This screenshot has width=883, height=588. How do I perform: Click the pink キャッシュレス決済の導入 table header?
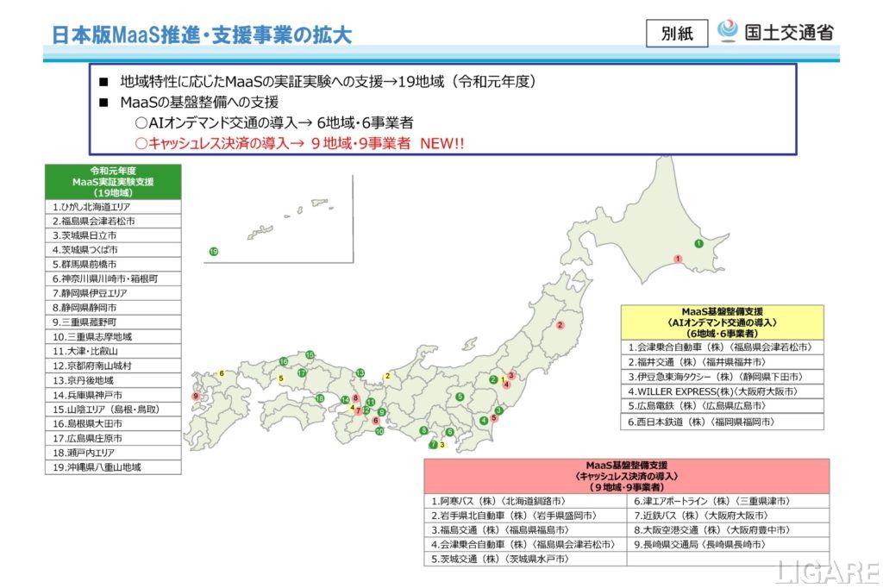[x=626, y=476]
